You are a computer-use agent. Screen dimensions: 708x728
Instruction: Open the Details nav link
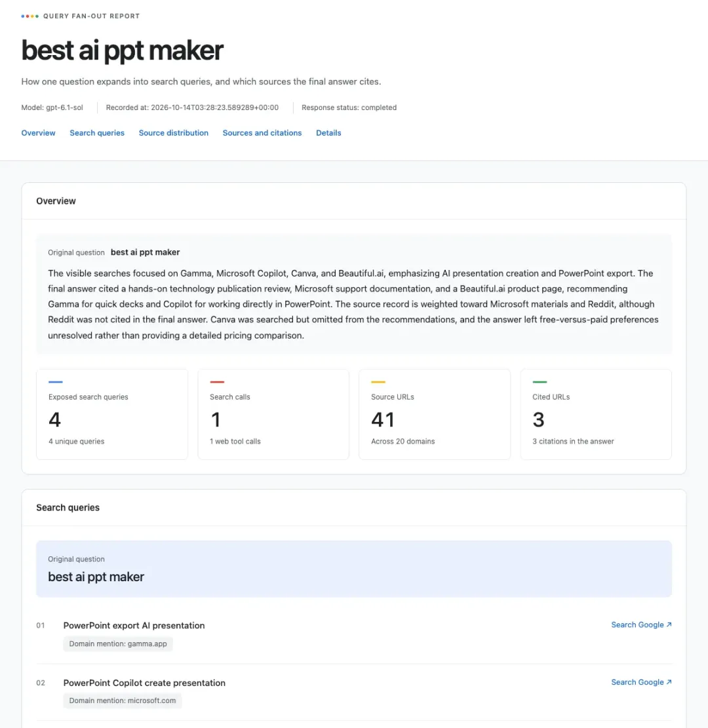(x=328, y=133)
